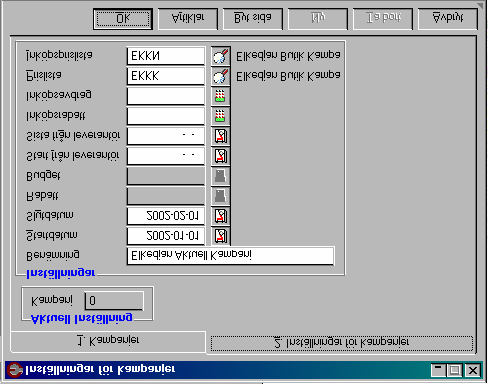Maximize the Inställningar för Kampanjer window
This screenshot has height=384, width=488.
(454, 370)
